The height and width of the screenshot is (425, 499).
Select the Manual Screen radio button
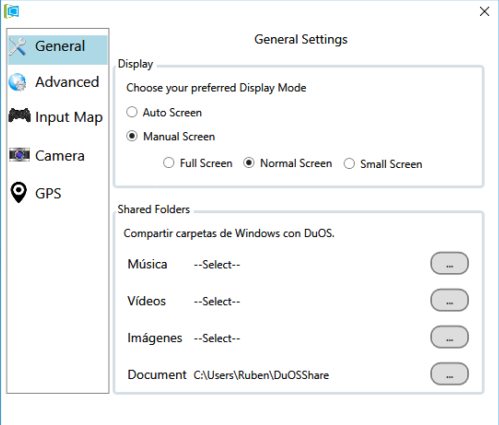click(x=132, y=136)
